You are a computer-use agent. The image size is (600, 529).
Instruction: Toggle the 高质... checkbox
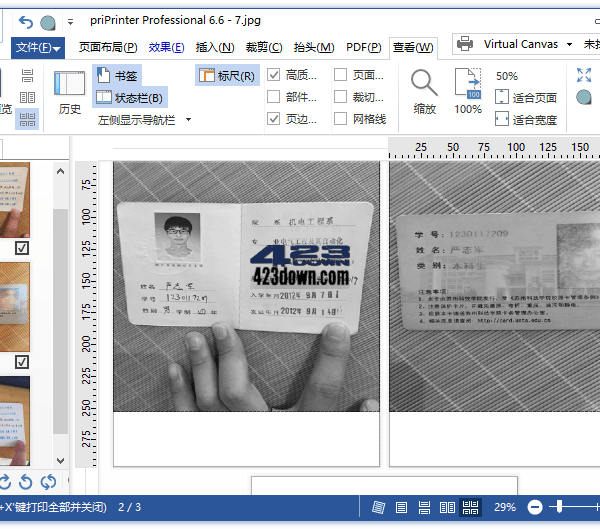coord(274,75)
